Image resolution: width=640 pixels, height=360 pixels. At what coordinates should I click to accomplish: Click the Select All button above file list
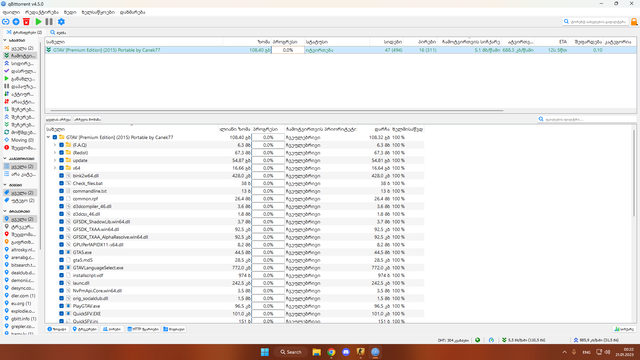tap(58, 120)
